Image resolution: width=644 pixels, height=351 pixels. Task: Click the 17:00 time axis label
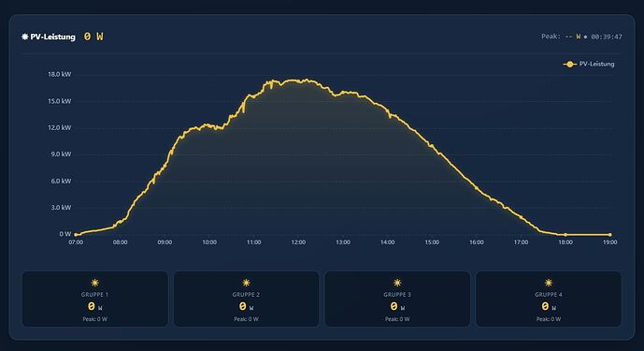[522, 242]
